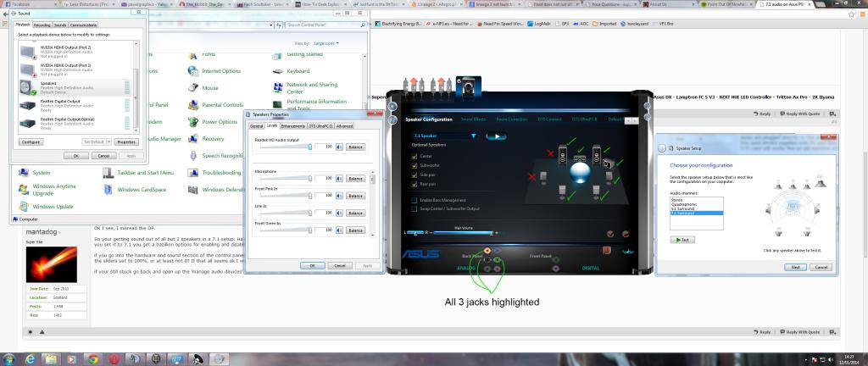Screen dimensions: 868x366
Task: Open the View by Large icons dropdown
Action: 326,43
